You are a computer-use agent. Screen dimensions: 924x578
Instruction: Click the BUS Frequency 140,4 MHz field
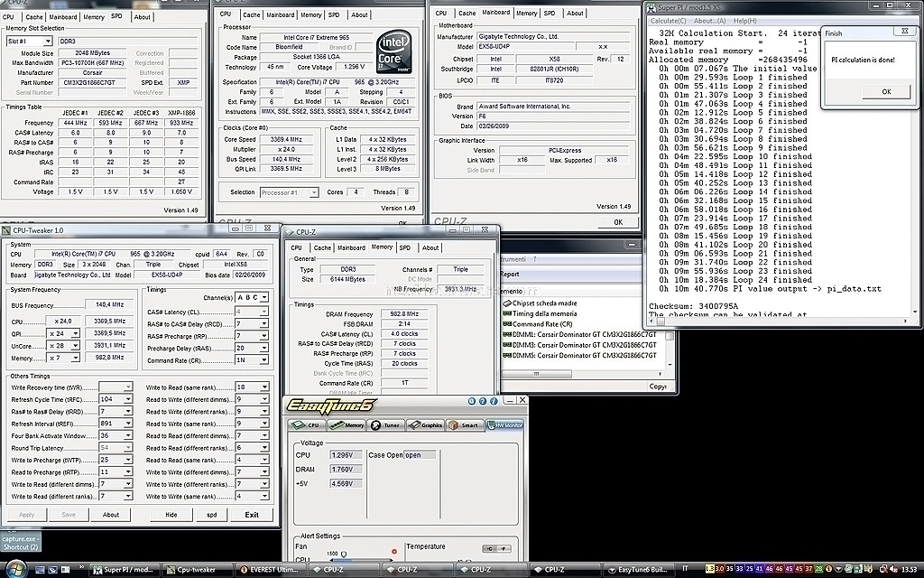[x=109, y=305]
